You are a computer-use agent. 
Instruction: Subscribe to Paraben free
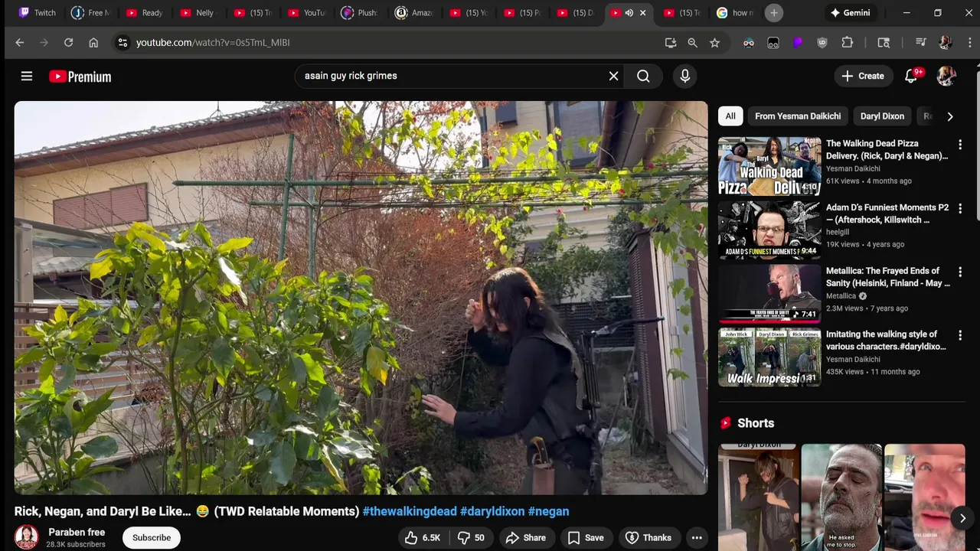[x=152, y=537]
